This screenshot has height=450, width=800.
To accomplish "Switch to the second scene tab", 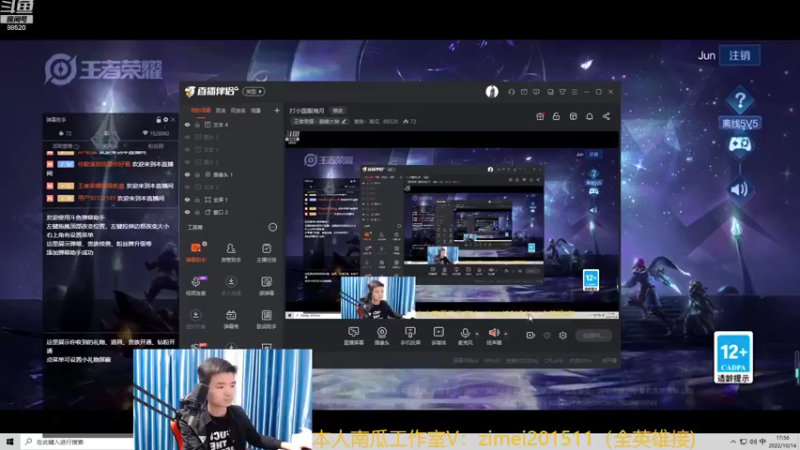I will (x=221, y=110).
